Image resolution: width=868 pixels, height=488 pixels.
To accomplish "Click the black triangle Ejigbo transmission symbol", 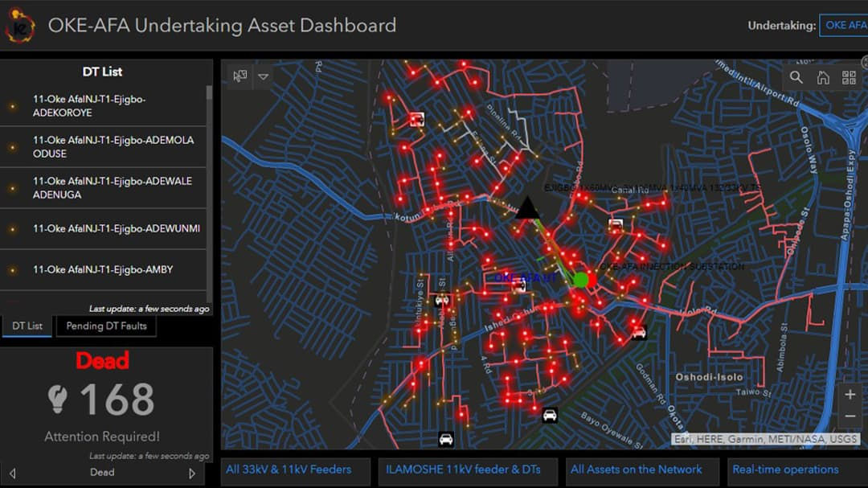I will tap(528, 207).
